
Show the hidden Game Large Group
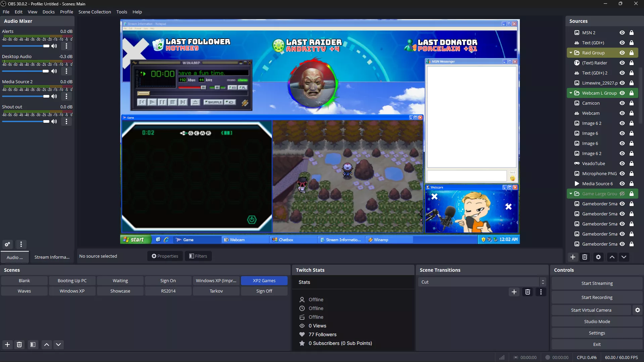click(x=622, y=194)
